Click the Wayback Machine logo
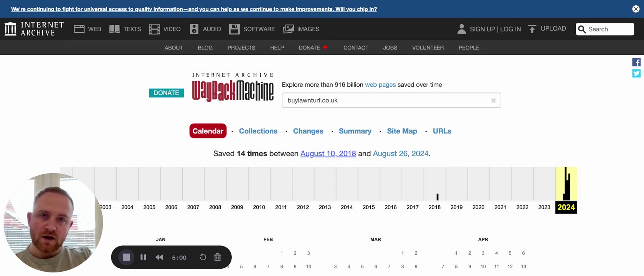Screen dimensions: 644x276 [x=233, y=87]
